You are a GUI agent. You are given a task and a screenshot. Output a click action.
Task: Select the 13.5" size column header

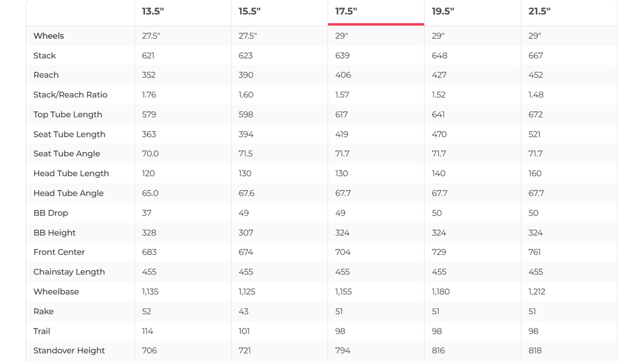pyautogui.click(x=153, y=12)
